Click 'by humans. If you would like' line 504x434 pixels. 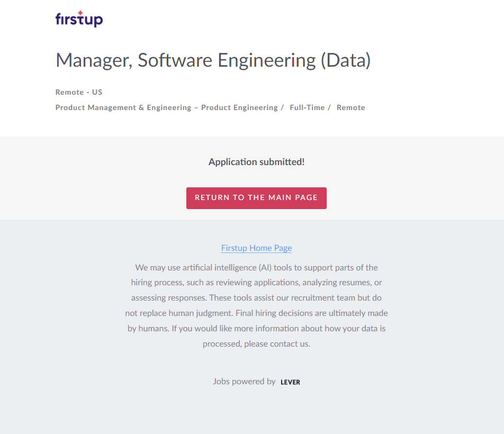256,328
